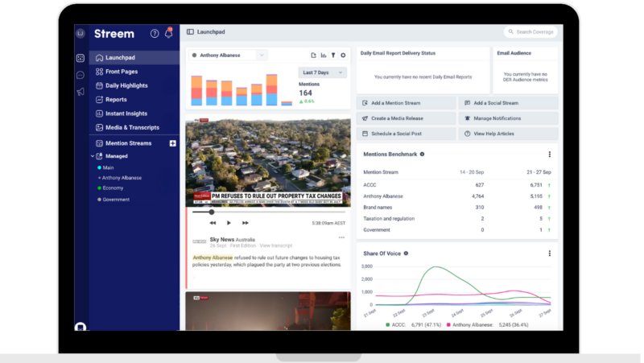Open the help question mark icon
The width and height of the screenshot is (644, 363).
155,34
